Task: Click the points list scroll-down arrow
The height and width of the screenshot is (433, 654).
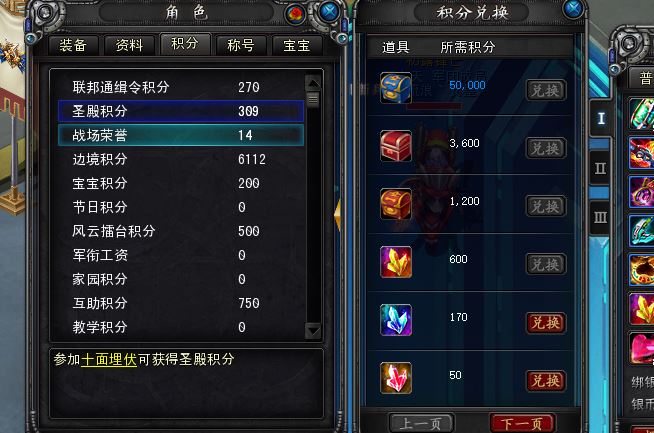Action: click(313, 331)
